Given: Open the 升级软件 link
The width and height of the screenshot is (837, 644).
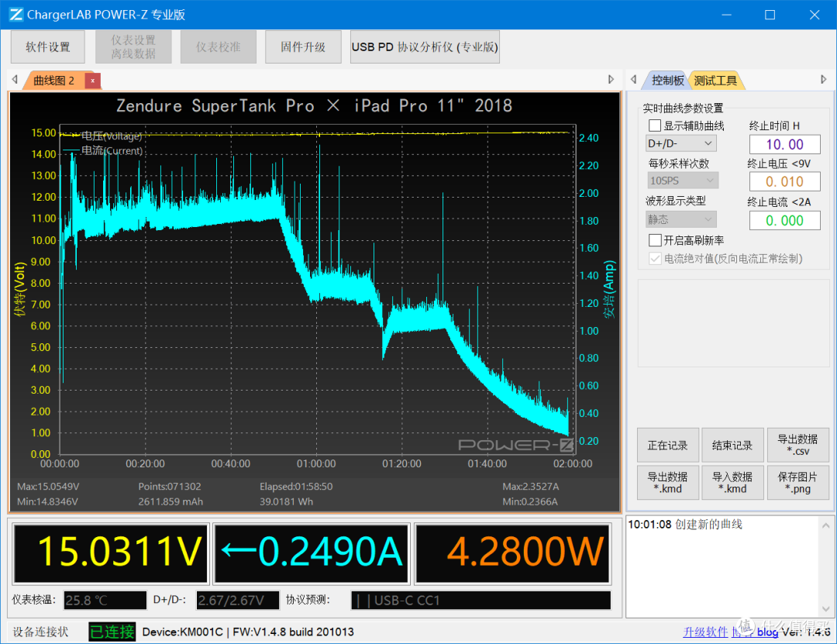Looking at the screenshot, I should tap(705, 632).
